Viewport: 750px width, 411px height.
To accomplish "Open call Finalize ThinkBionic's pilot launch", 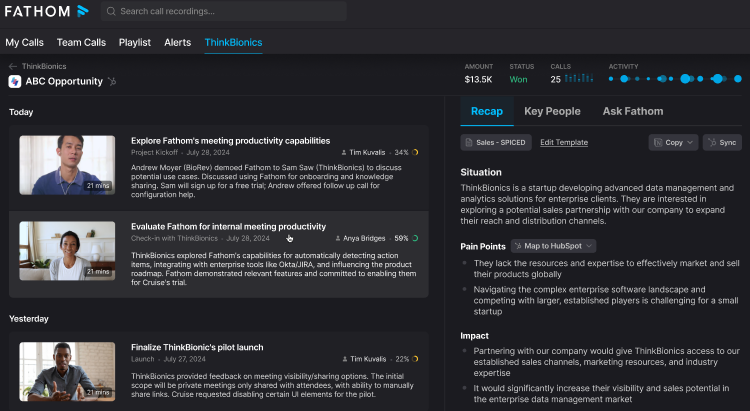I will click(197, 347).
